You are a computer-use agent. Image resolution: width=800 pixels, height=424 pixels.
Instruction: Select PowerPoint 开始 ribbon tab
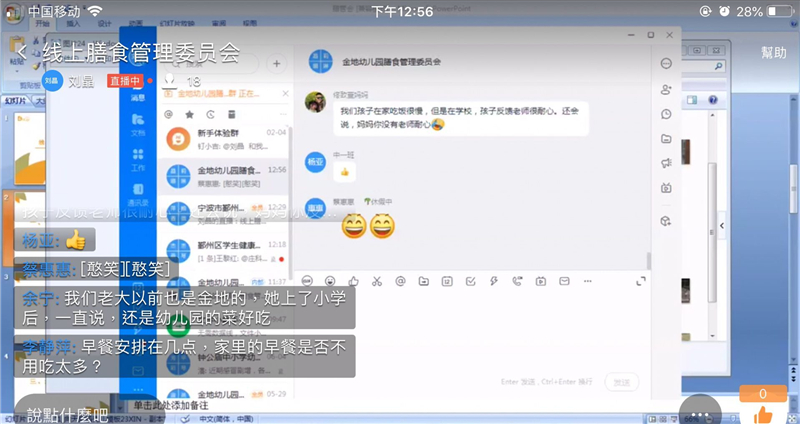[x=42, y=23]
